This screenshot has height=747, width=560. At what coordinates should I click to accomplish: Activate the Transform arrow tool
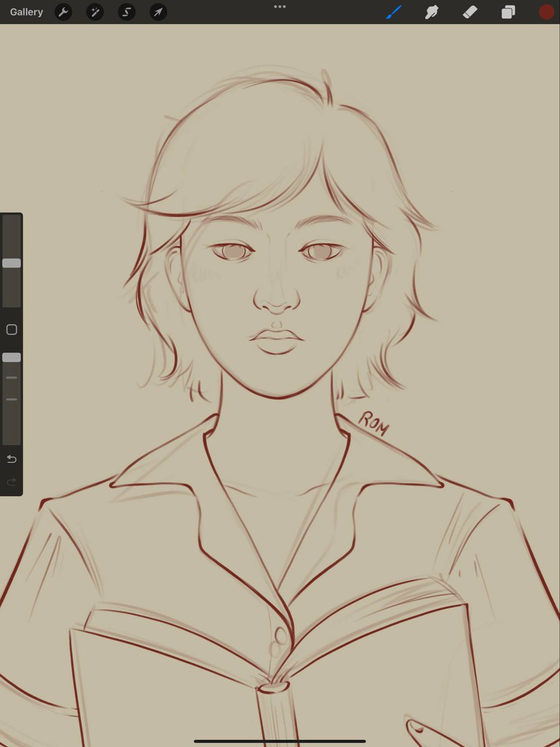(159, 12)
